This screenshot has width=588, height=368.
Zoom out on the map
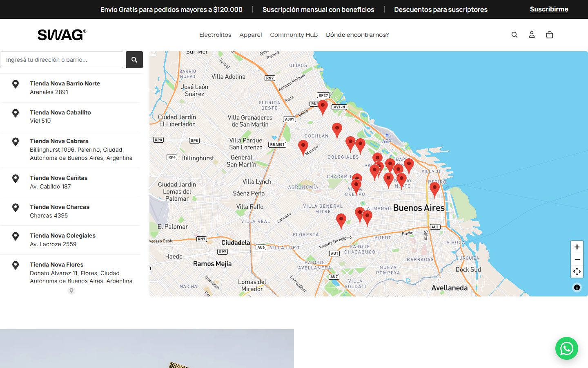[x=577, y=259]
